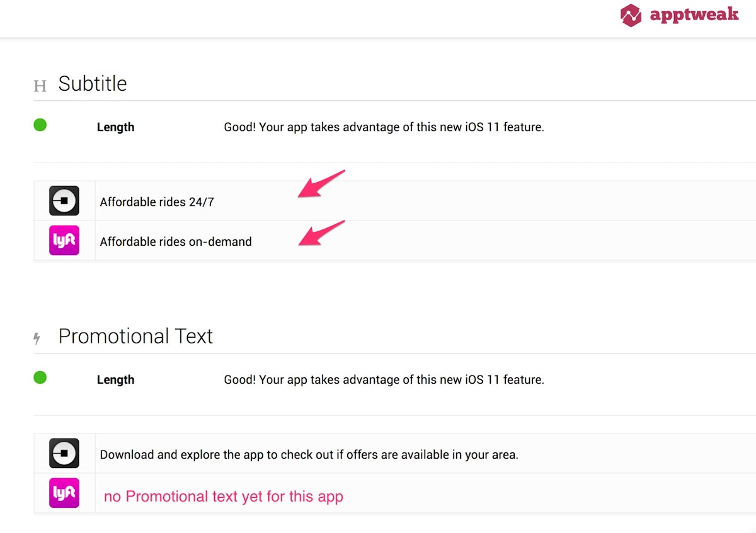This screenshot has height=533, width=756.
Task: Click the H icon beside Subtitle heading
Action: 40,86
